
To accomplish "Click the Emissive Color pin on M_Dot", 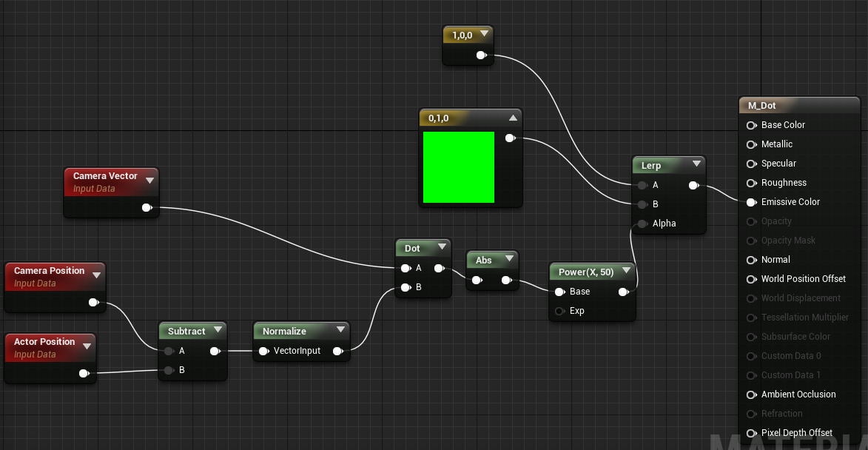I will tap(752, 203).
